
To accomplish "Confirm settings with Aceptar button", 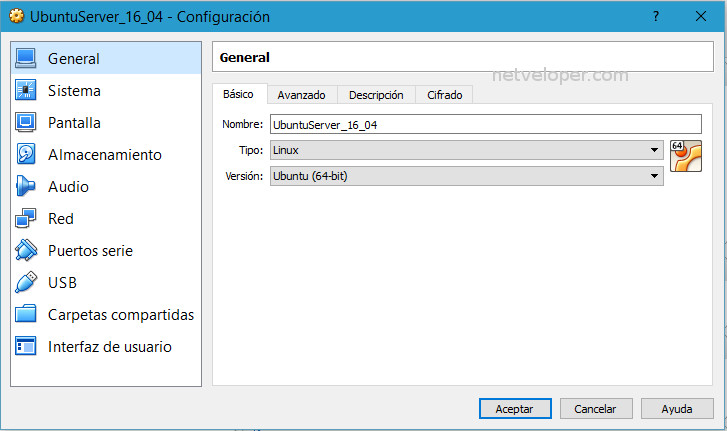I will [x=515, y=408].
